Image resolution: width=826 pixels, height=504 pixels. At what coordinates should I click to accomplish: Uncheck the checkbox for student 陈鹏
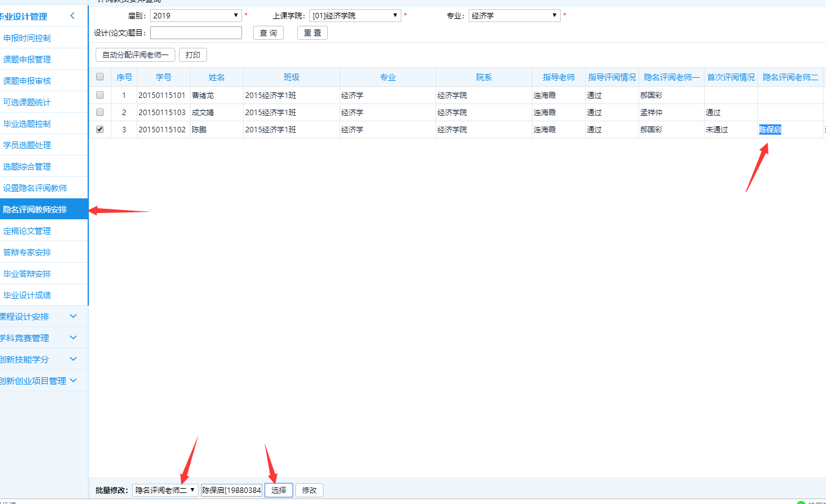pyautogui.click(x=100, y=130)
